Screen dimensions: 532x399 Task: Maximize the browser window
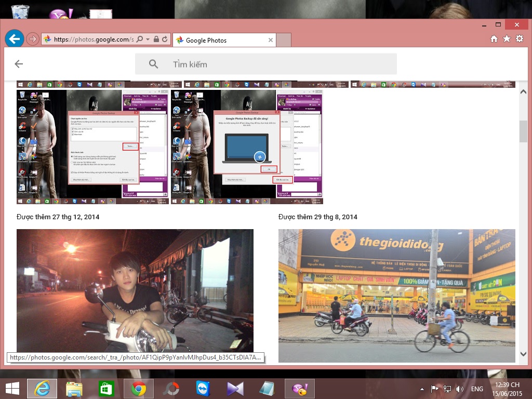coord(498,25)
